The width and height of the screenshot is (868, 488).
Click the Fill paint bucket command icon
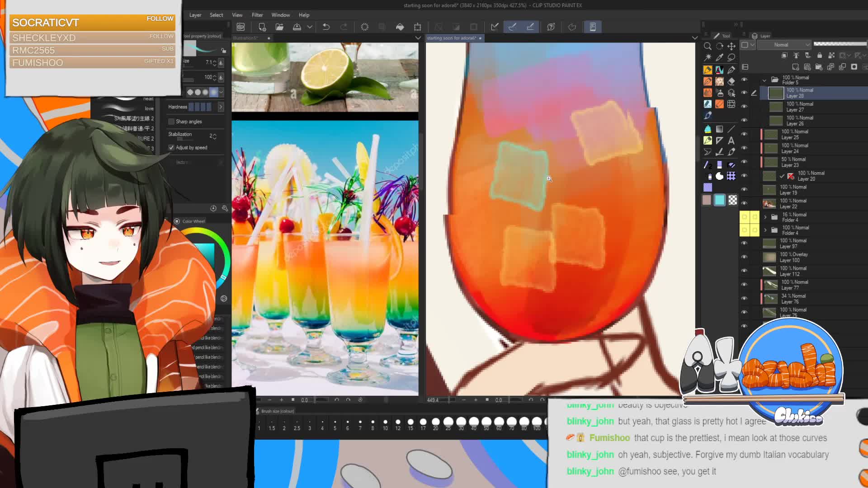pyautogui.click(x=400, y=27)
